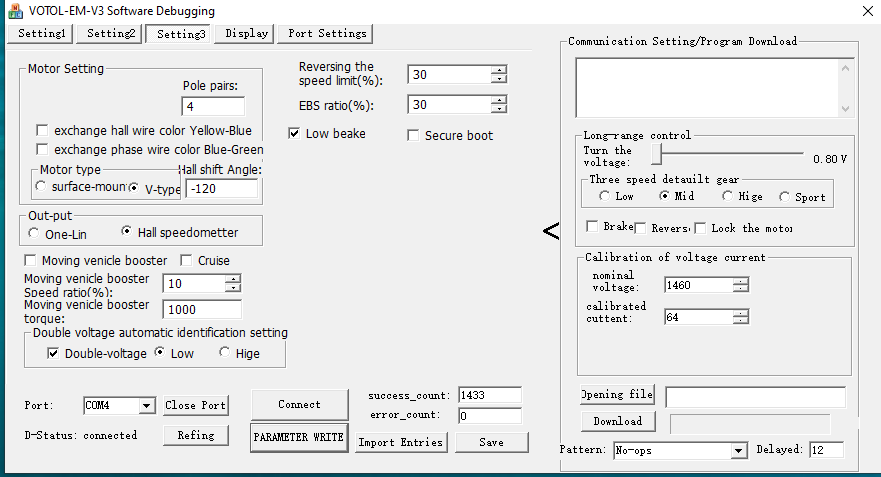
Task: Open the COM4 port dropdown
Action: point(146,406)
